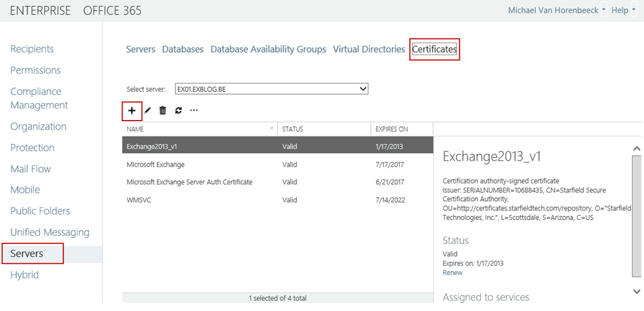Expand the Select server dropdown
Image resolution: width=644 pixels, height=311 pixels.
pos(362,89)
